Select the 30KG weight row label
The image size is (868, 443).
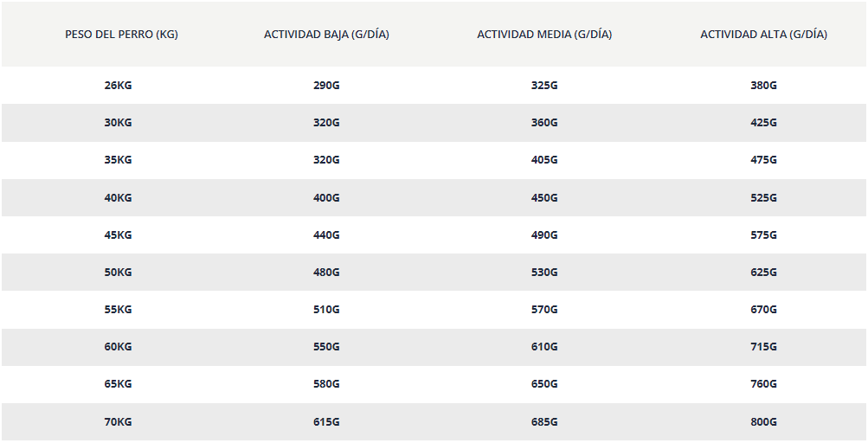(118, 122)
